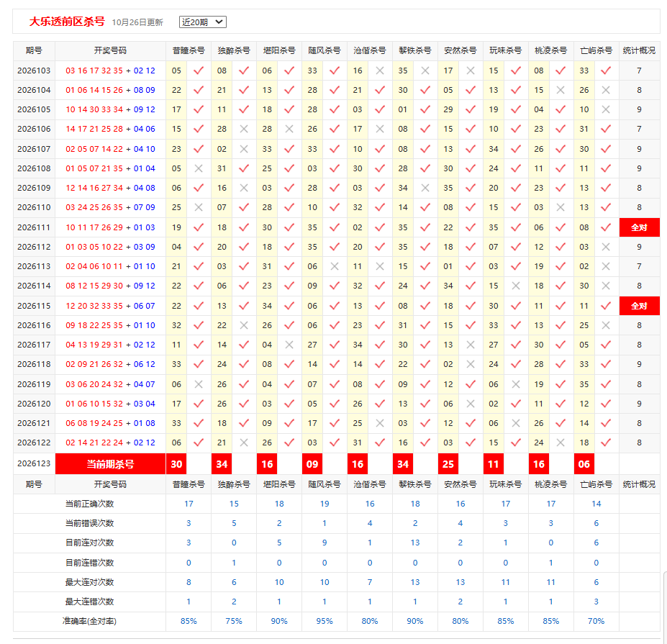Click the cross mark for 桃凌杀号 in row 2026122
This screenshot has width=667, height=644.
pos(561,443)
